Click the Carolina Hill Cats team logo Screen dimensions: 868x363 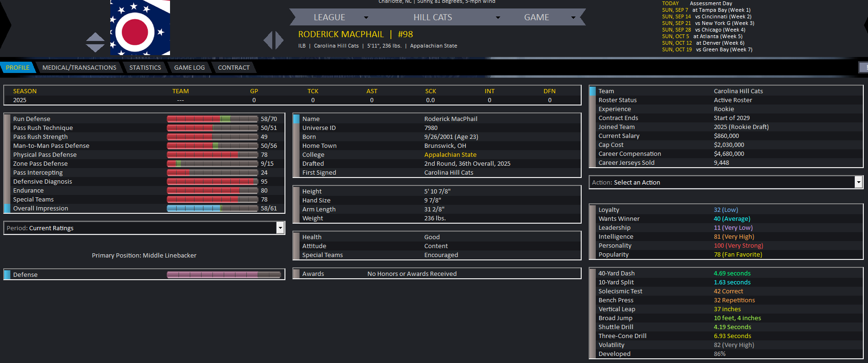point(140,27)
